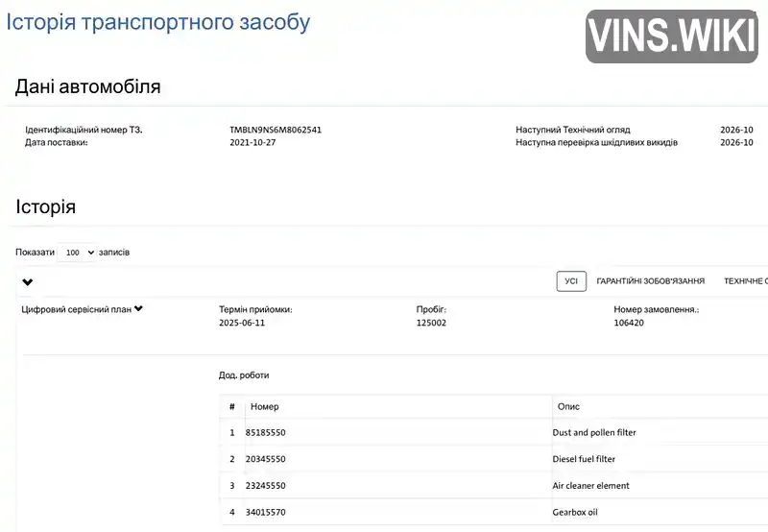Click the VIN TMBLN9NS6M8062541

click(x=276, y=130)
